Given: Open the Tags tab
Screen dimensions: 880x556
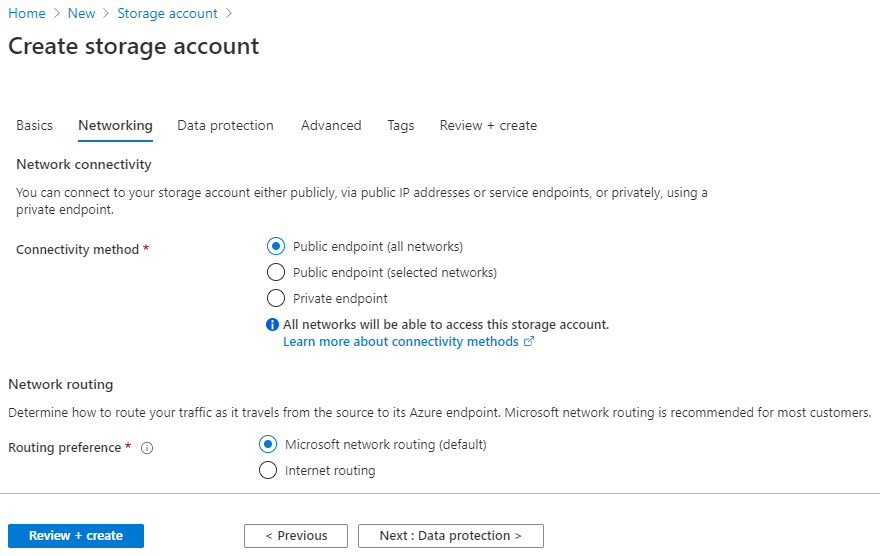Looking at the screenshot, I should click(400, 126).
